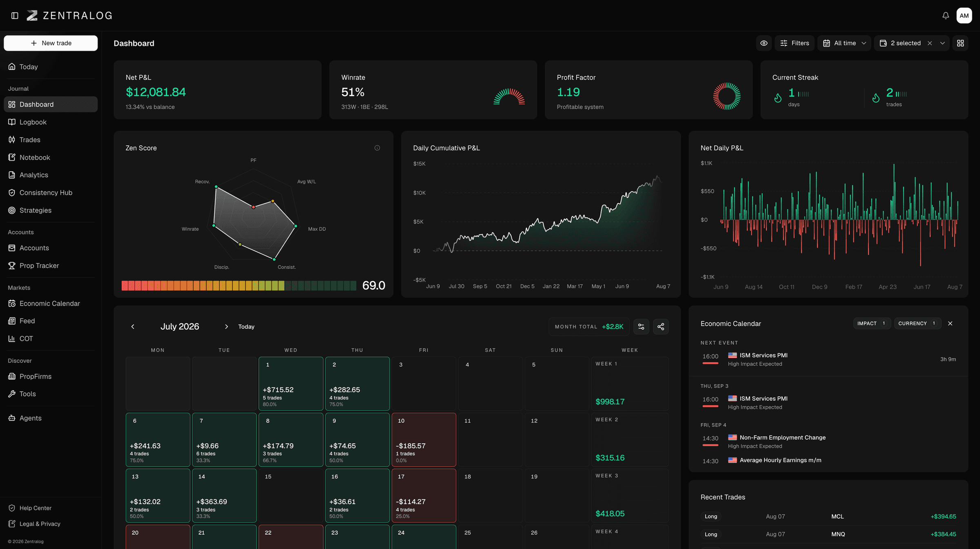The image size is (980, 549).
Task: Click Zen Score info icon
Action: click(377, 148)
